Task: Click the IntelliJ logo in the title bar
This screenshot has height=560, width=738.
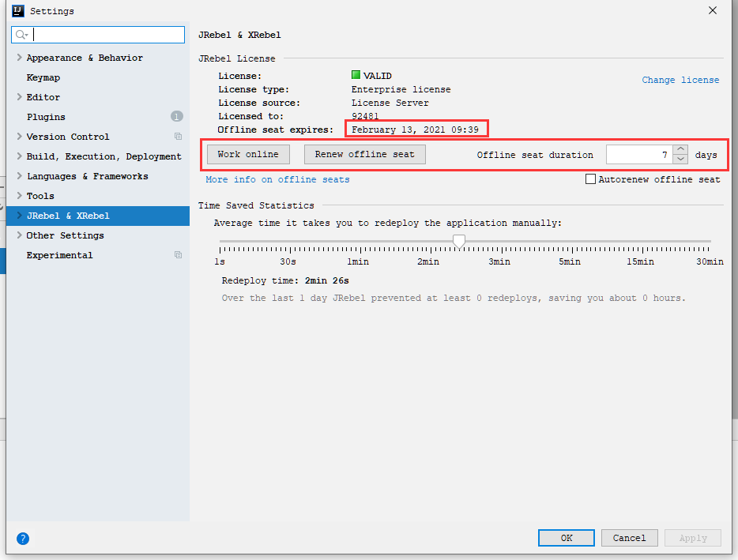Action: pyautogui.click(x=17, y=11)
